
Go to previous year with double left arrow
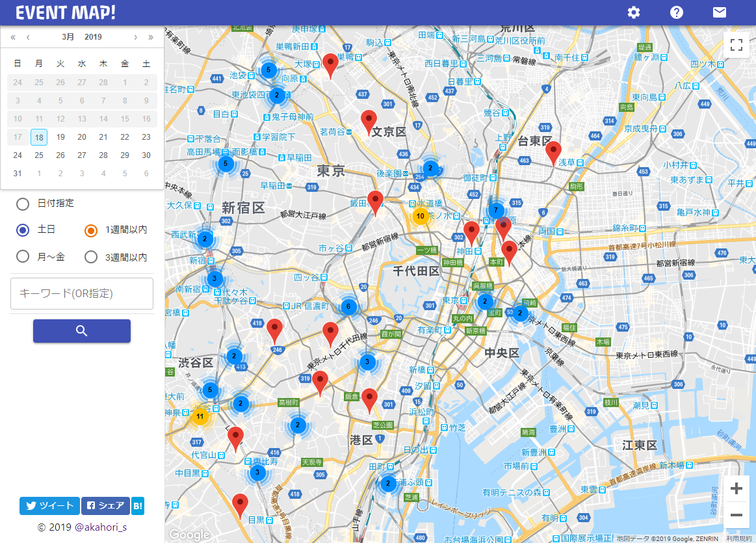pos(13,37)
